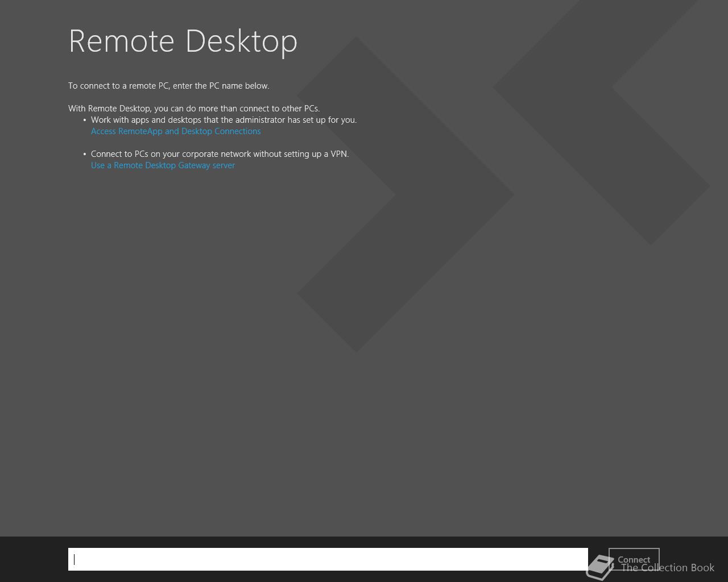Select text "To connect to a remote PC, enter the PC name below."
Image resolution: width=728 pixels, height=582 pixels.
169,86
